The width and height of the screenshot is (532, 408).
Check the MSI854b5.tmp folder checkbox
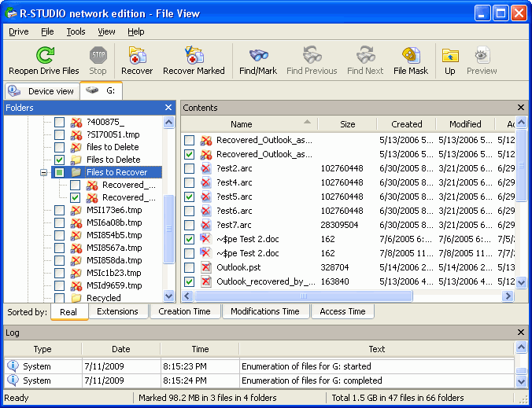59,235
